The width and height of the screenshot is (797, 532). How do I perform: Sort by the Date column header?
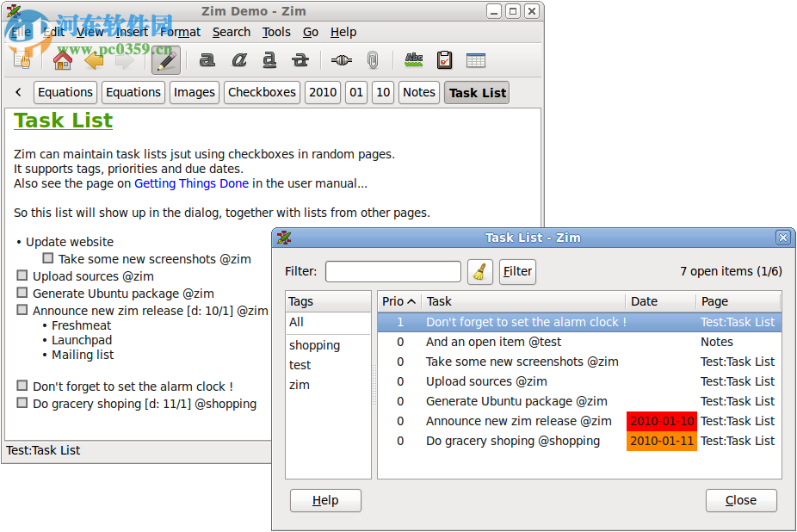coord(660,301)
